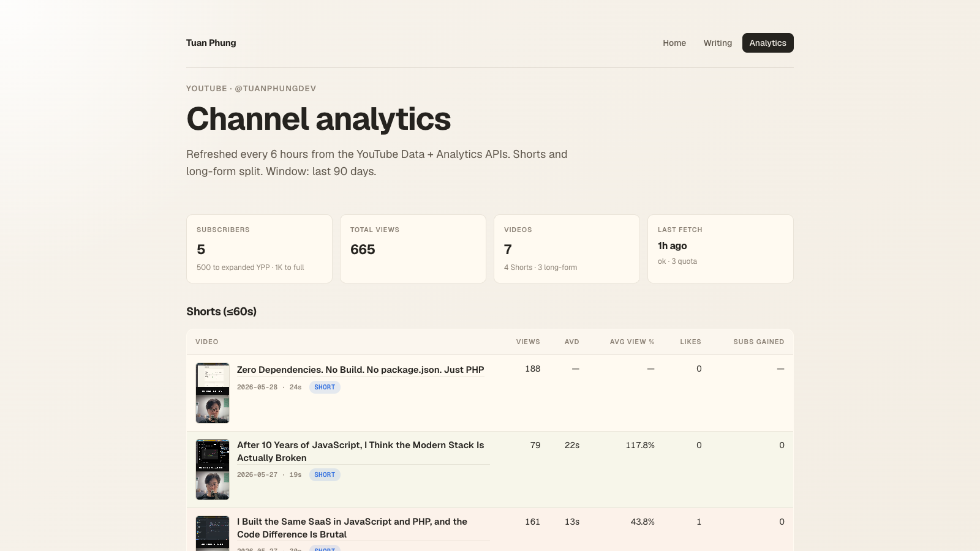980x551 pixels.
Task: Click the Tuan Phung site title
Action: [211, 43]
